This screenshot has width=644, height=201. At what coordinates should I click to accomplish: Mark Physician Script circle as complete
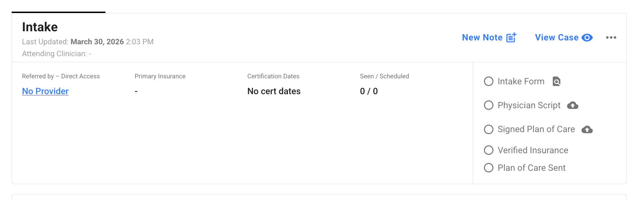point(489,105)
